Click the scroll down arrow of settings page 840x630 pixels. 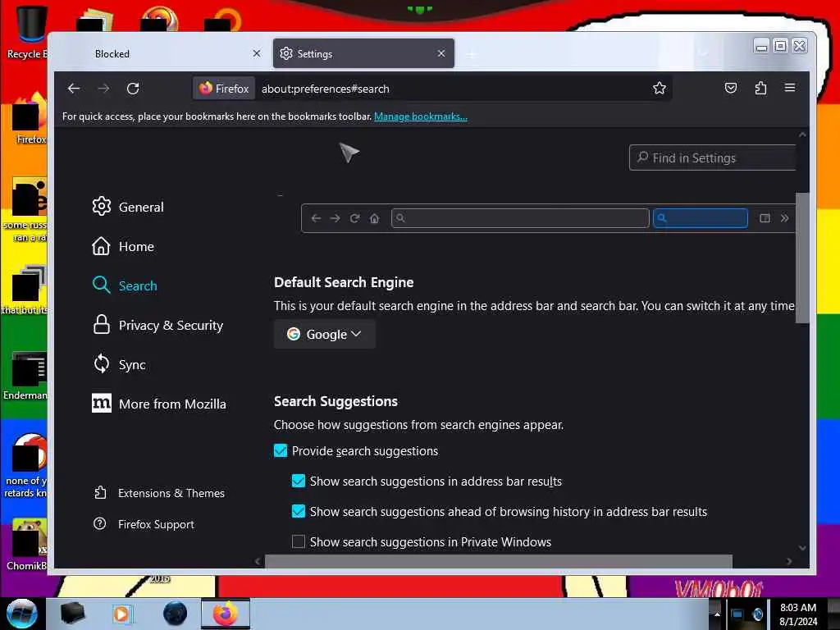[x=802, y=548]
